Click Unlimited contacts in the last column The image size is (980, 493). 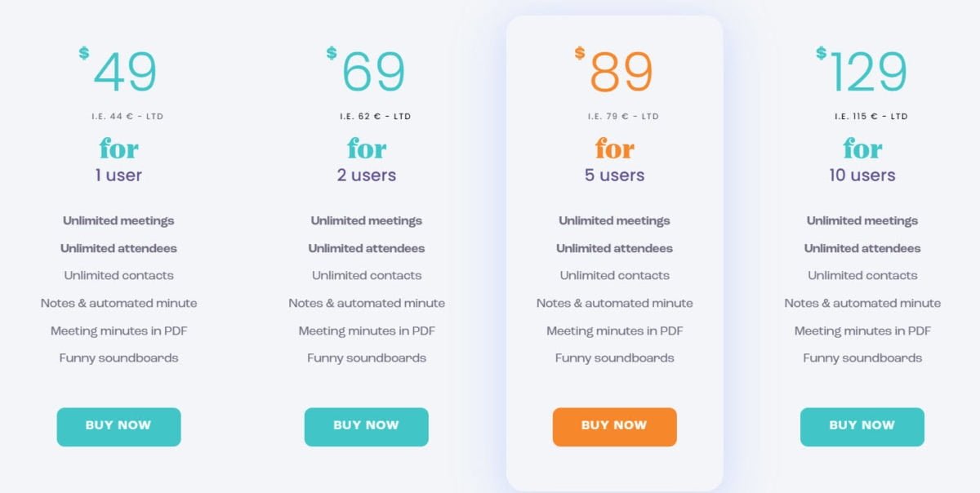coord(862,275)
